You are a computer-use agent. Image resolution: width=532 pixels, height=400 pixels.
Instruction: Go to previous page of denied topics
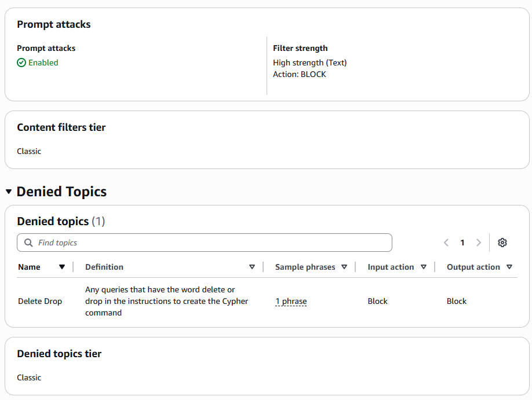point(446,243)
